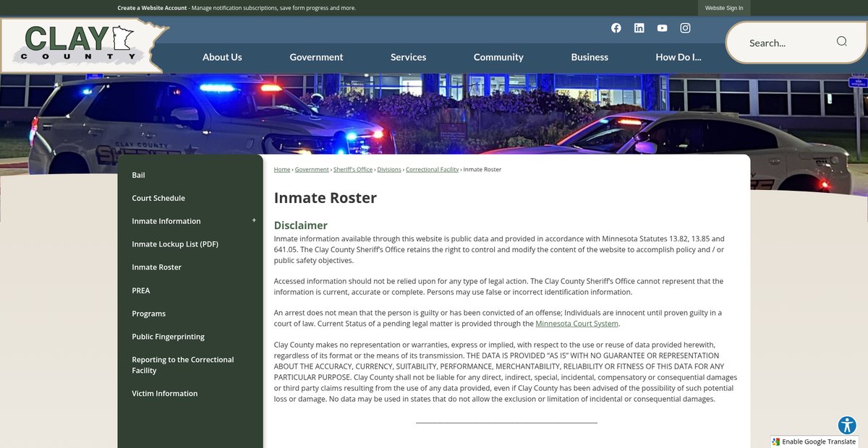
Task: Click the search magnifying glass icon
Action: tap(841, 41)
